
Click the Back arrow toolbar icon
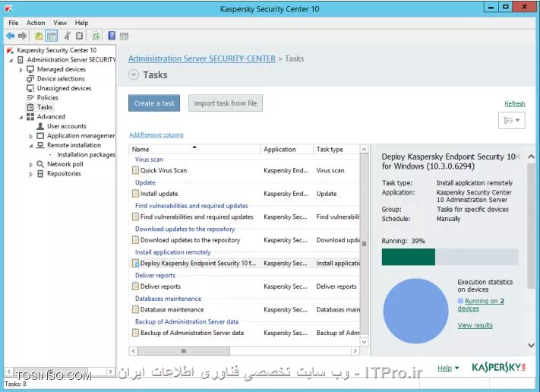click(11, 36)
